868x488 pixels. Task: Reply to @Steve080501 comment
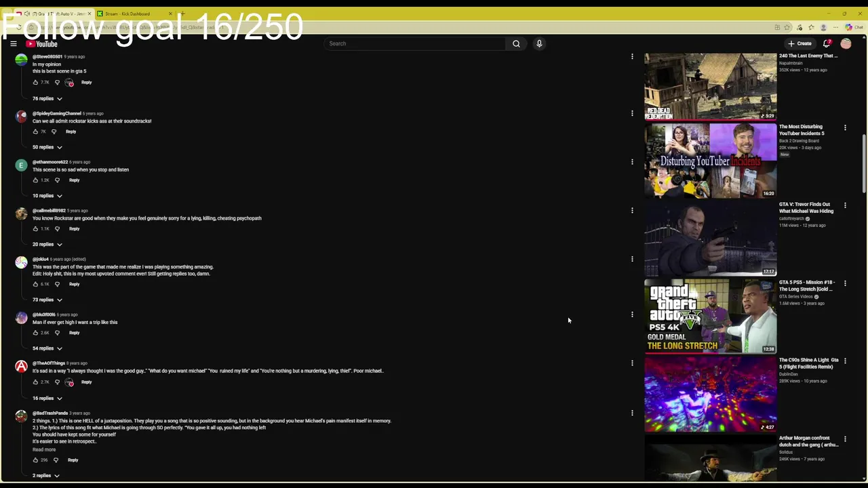tap(86, 83)
